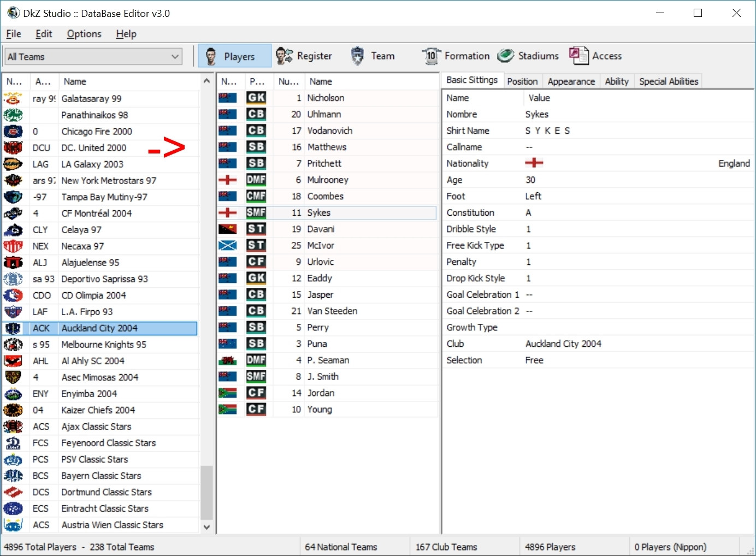Click the Value column header
The image size is (756, 556).
point(638,98)
